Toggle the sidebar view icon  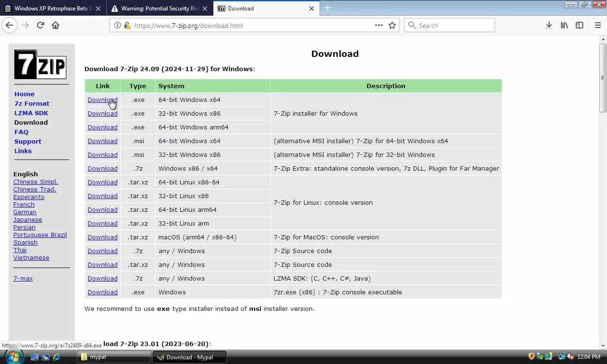(579, 25)
